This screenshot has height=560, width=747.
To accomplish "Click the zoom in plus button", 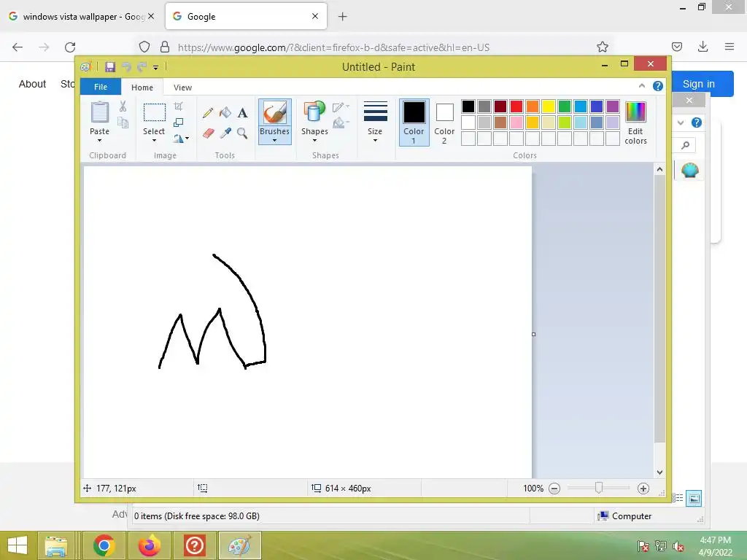I will click(x=643, y=489).
